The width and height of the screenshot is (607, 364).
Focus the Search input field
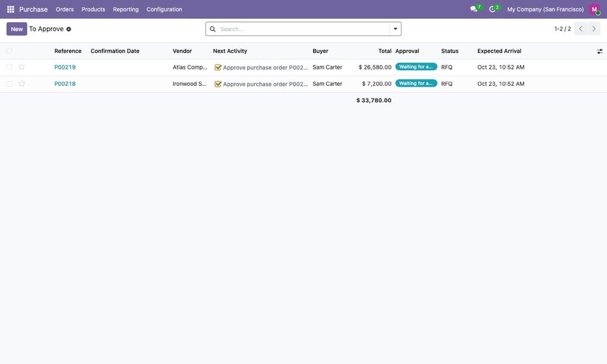[303, 29]
